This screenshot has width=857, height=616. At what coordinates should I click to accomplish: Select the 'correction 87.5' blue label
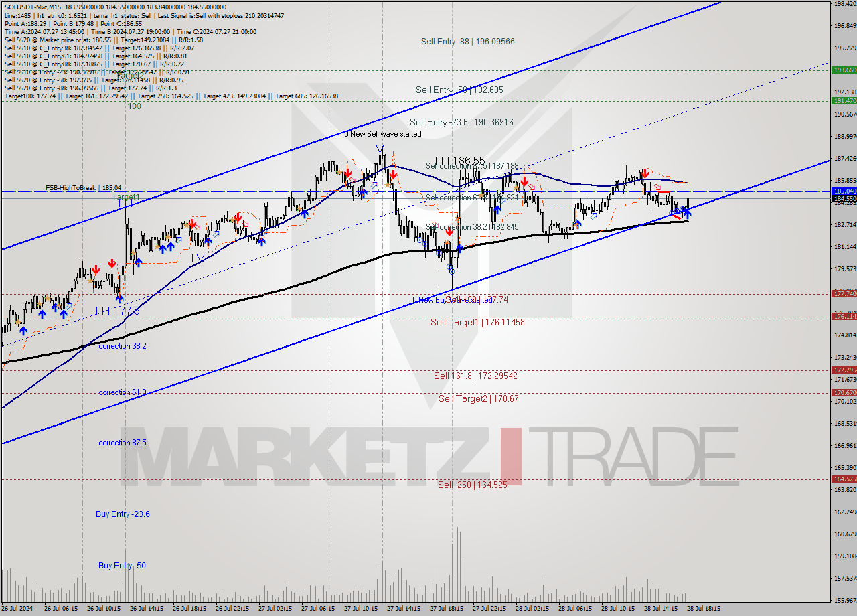click(x=123, y=443)
